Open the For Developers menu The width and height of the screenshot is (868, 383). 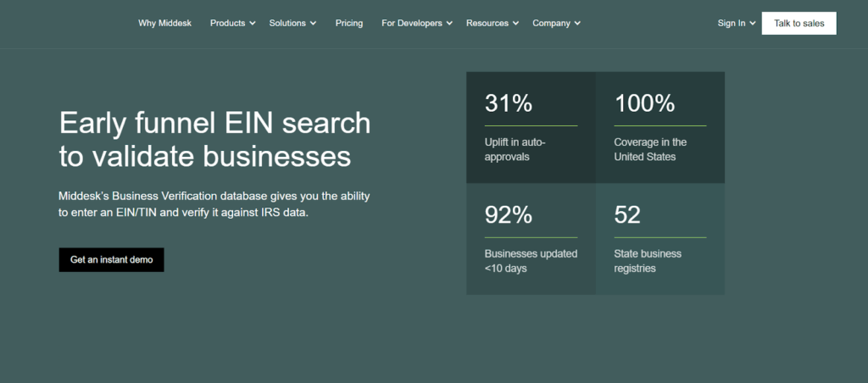tap(412, 23)
